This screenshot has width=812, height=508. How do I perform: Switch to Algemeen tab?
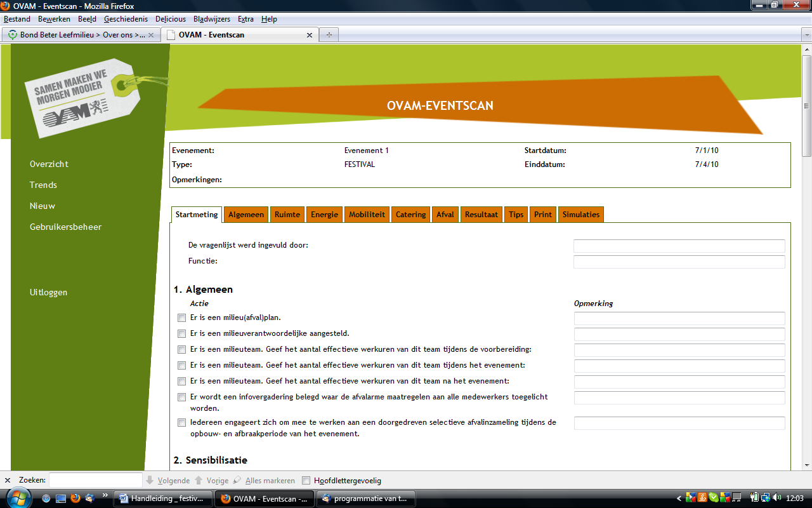click(x=246, y=215)
